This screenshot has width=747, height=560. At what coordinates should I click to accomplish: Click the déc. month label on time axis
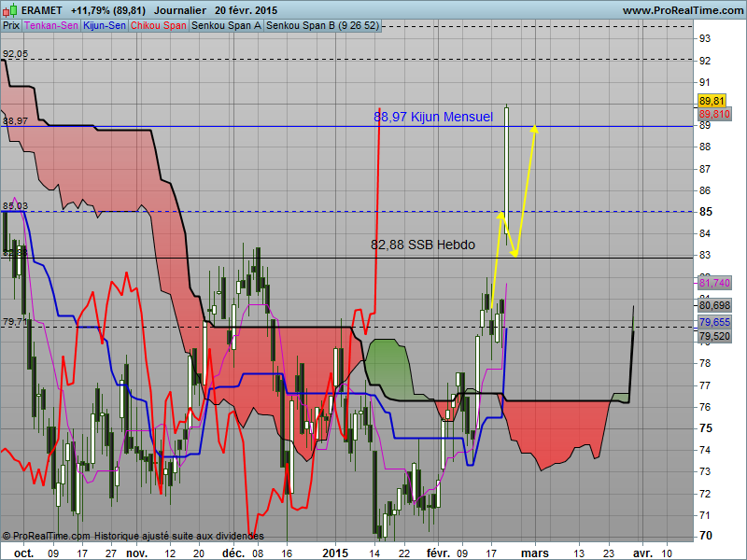(233, 553)
